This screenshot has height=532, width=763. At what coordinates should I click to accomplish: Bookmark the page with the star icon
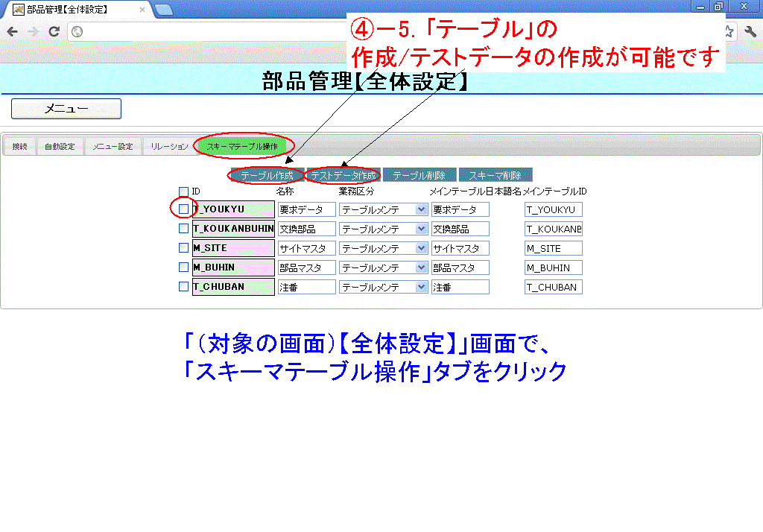(x=729, y=32)
